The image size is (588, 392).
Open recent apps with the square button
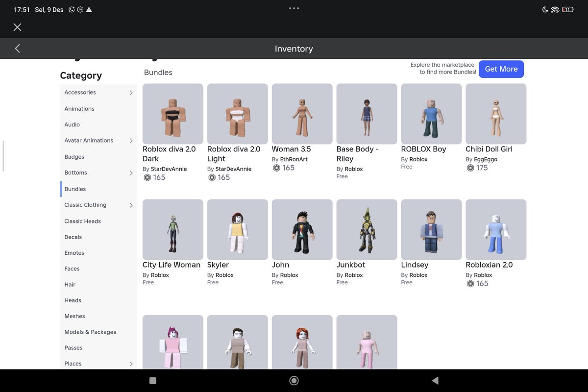pyautogui.click(x=152, y=380)
